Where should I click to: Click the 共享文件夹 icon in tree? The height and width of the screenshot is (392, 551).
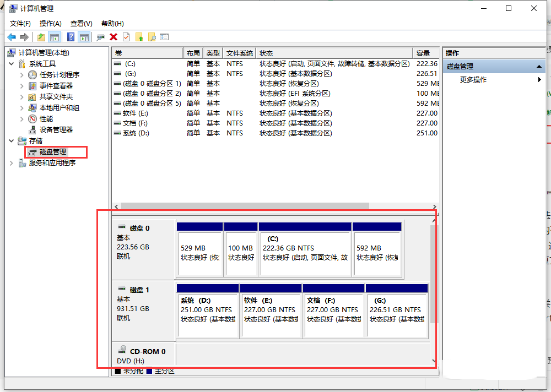(x=33, y=96)
